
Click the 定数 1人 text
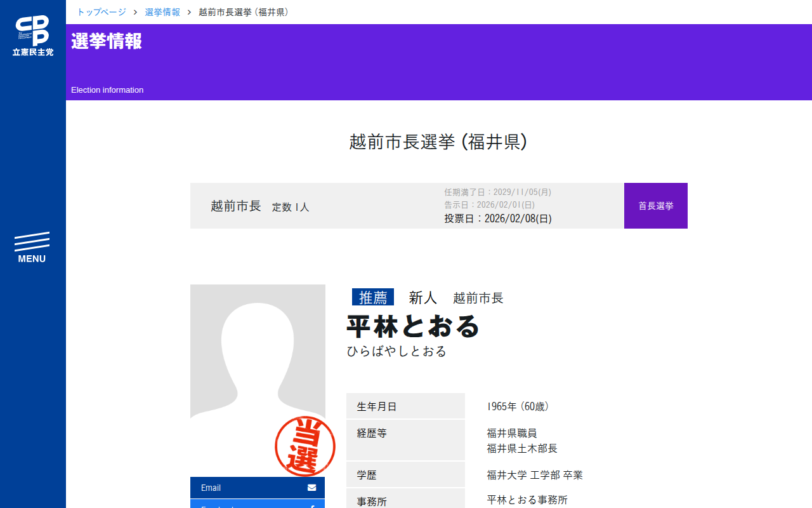point(291,207)
